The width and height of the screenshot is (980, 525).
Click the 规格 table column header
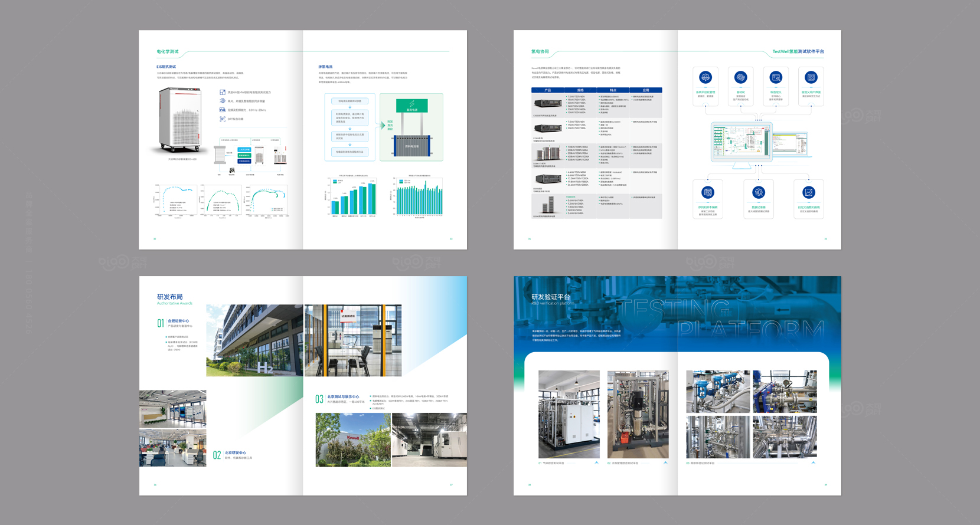coord(580,90)
